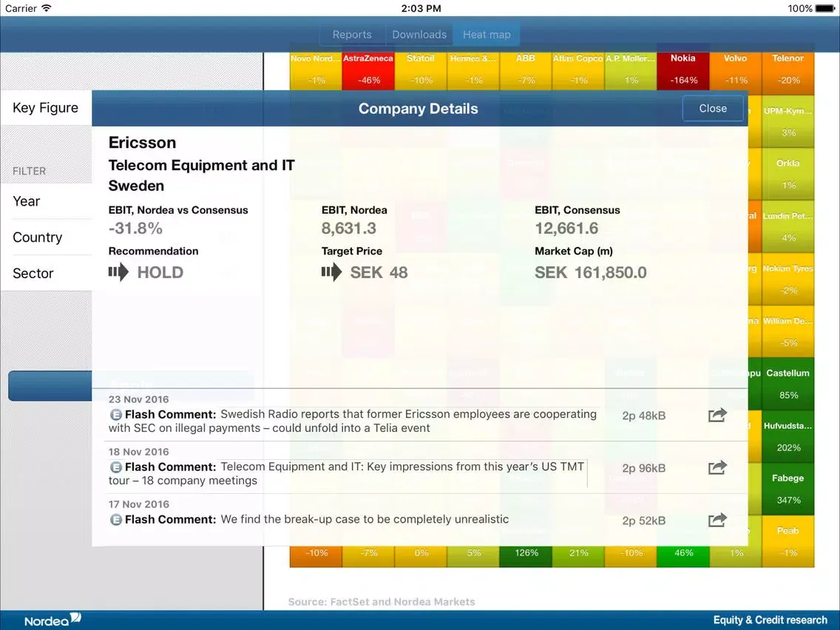Image resolution: width=840 pixels, height=630 pixels.
Task: Select the Hufvudsta... 202% tile
Action: pos(788,436)
